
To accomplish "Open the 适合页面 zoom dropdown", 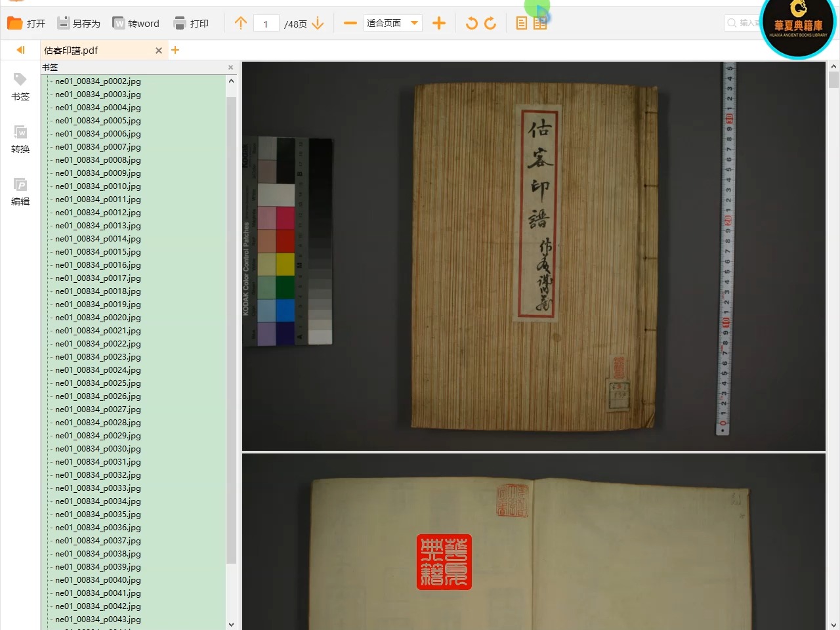I will (392, 24).
